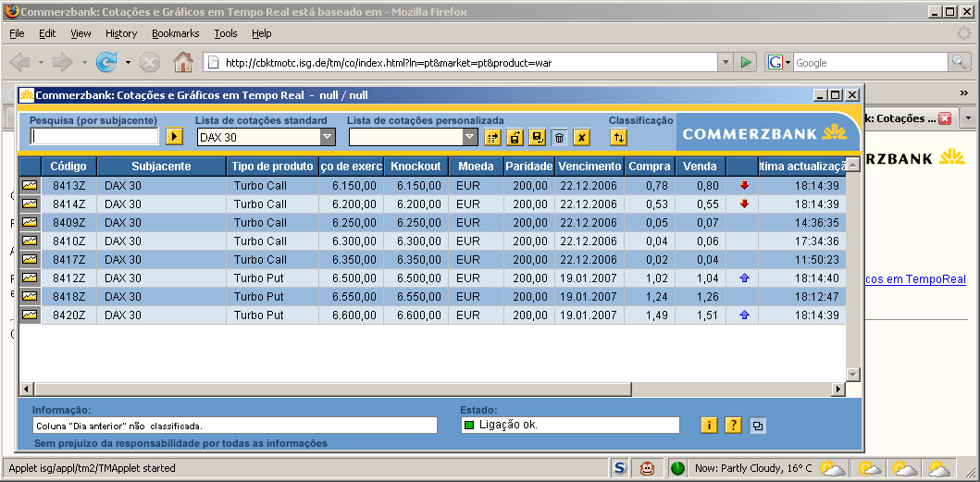
Task: Sort by the Subjacente column header
Action: click(161, 167)
